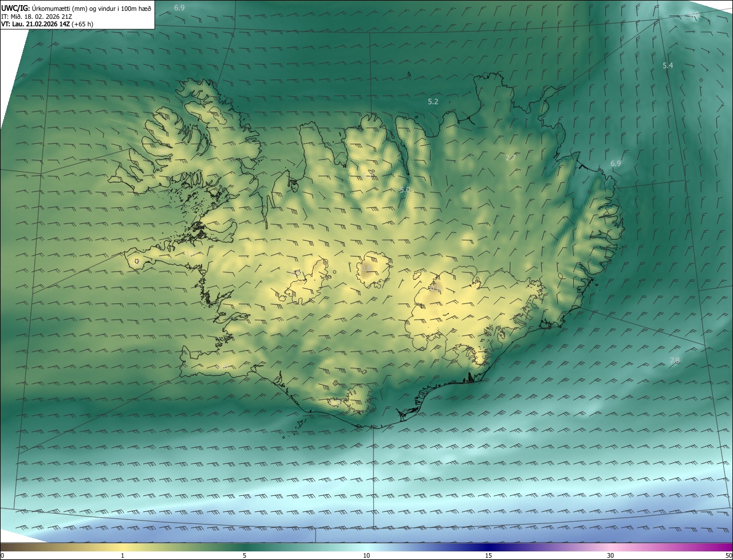Click the dark blue colorbar segment above label 15
The image size is (733, 560).
[488, 547]
